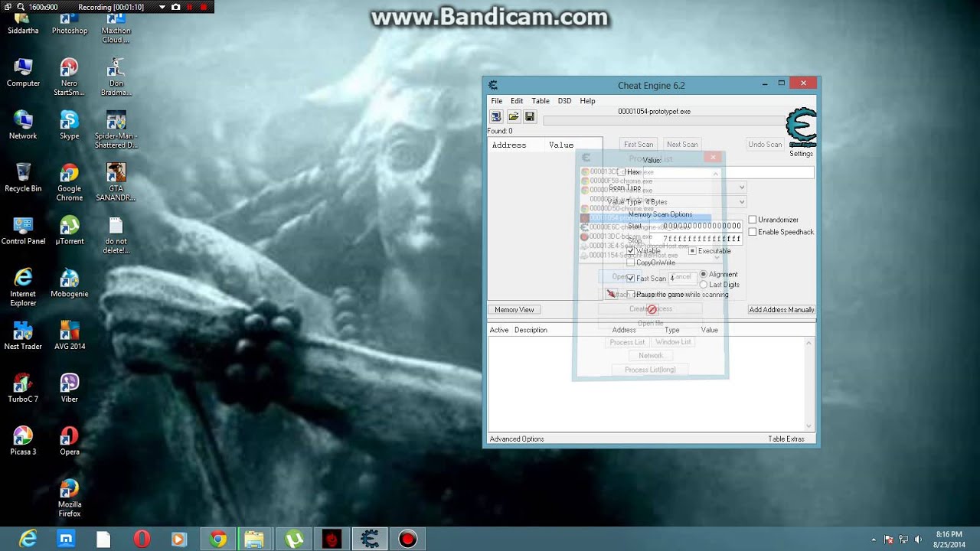Stop the Bandicam recording
This screenshot has height=551, width=980.
tap(204, 7)
